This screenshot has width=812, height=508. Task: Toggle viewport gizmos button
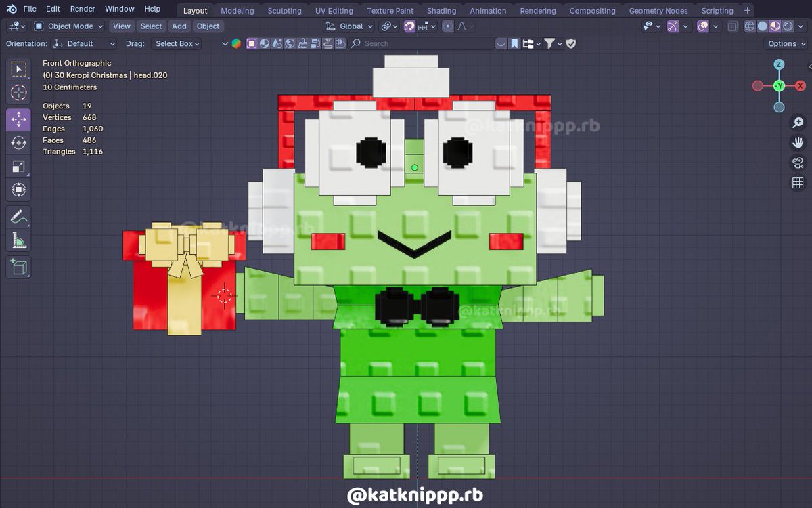coord(673,26)
